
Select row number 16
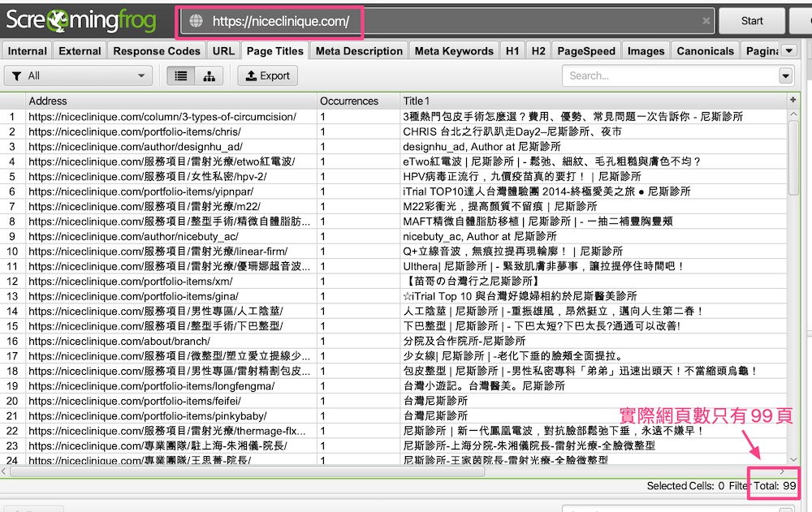(12, 342)
